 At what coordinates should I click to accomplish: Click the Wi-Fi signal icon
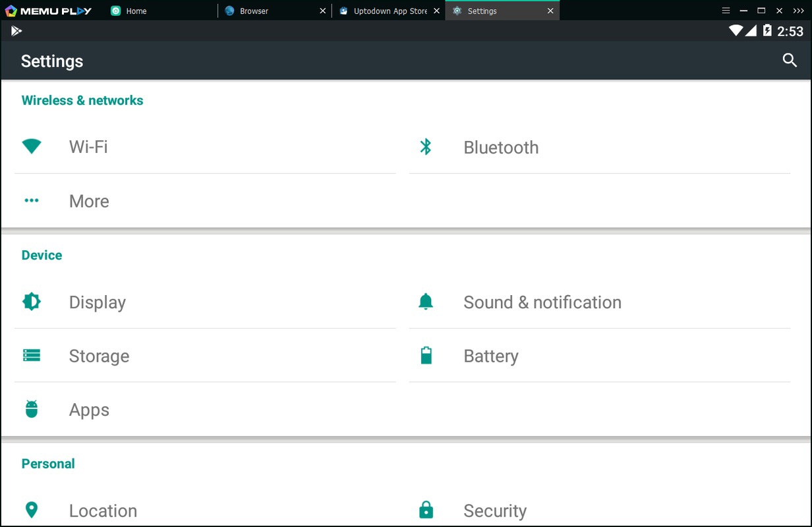[32, 146]
